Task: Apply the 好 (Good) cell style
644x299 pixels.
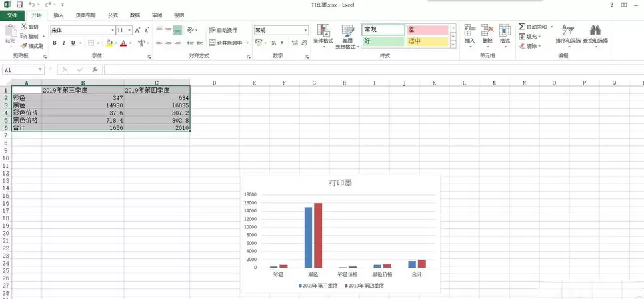Action: point(383,41)
